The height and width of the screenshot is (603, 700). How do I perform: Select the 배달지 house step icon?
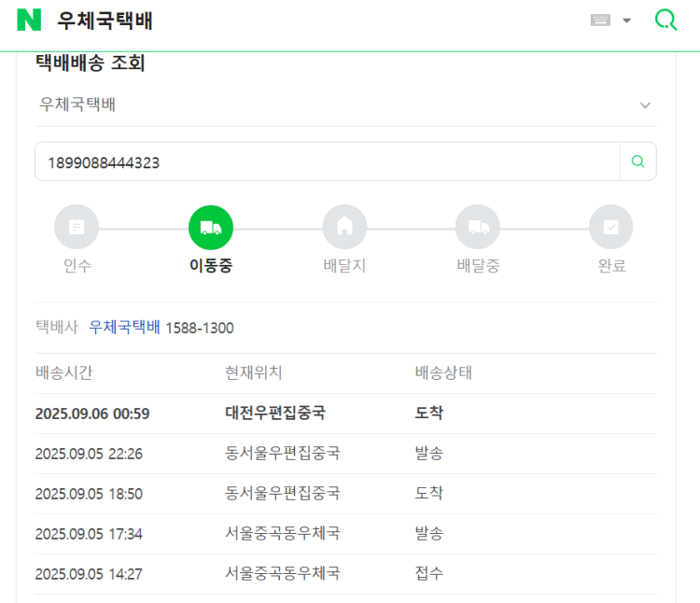pos(344,227)
